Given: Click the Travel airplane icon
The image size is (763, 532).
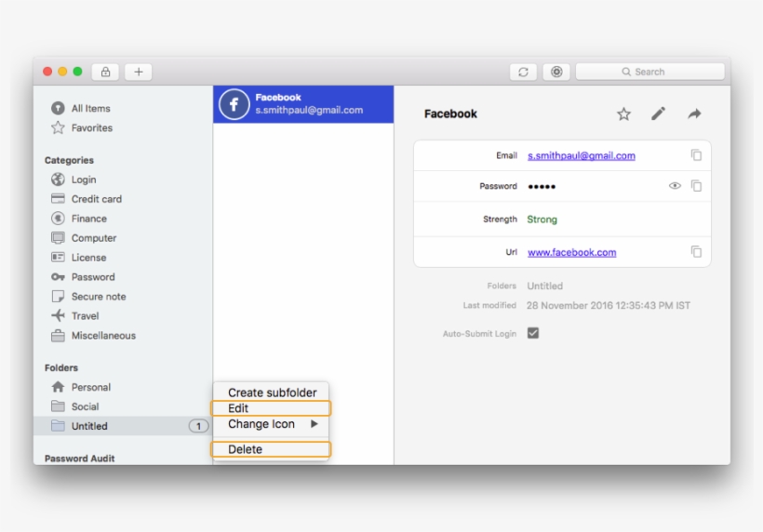Looking at the screenshot, I should click(x=58, y=315).
